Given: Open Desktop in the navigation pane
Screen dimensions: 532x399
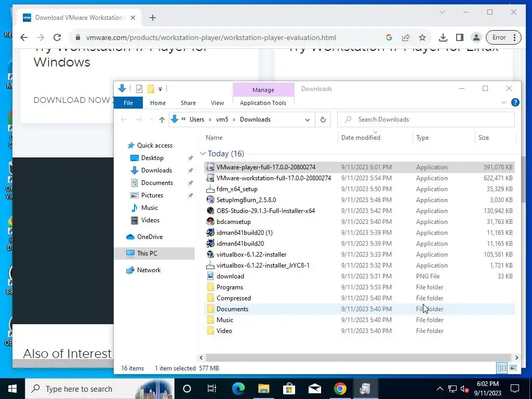Looking at the screenshot, I should [152, 158].
